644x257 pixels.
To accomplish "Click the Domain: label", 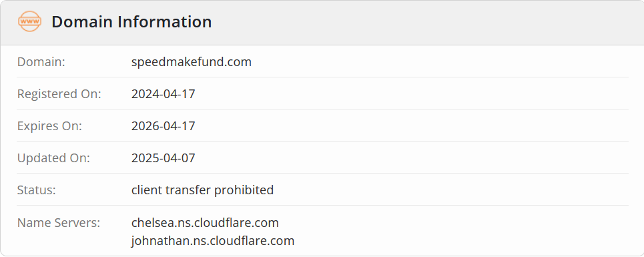I will 41,62.
